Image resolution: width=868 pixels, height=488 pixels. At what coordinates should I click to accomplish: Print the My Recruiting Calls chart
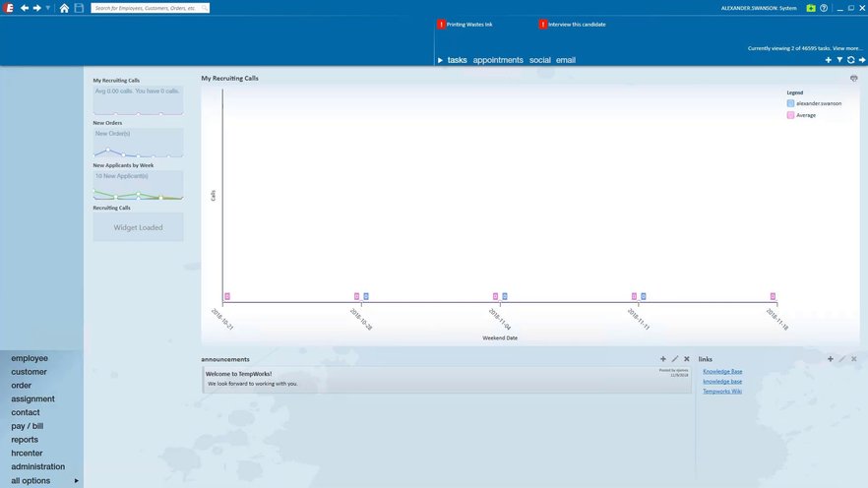pos(853,79)
